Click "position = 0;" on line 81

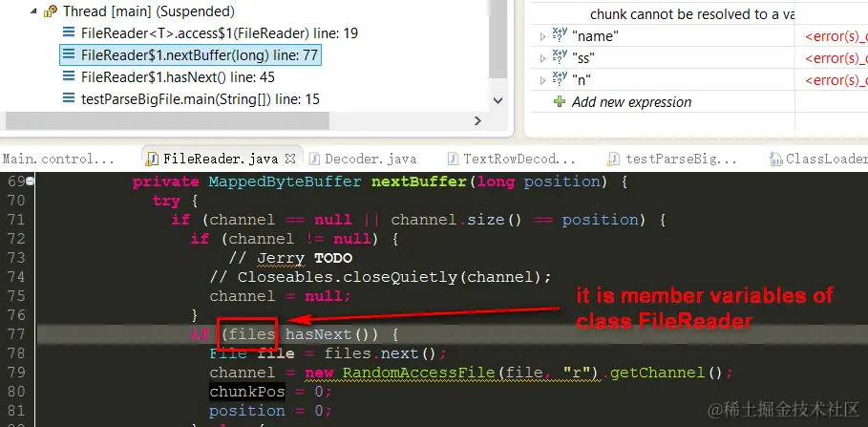pyautogui.click(x=270, y=411)
